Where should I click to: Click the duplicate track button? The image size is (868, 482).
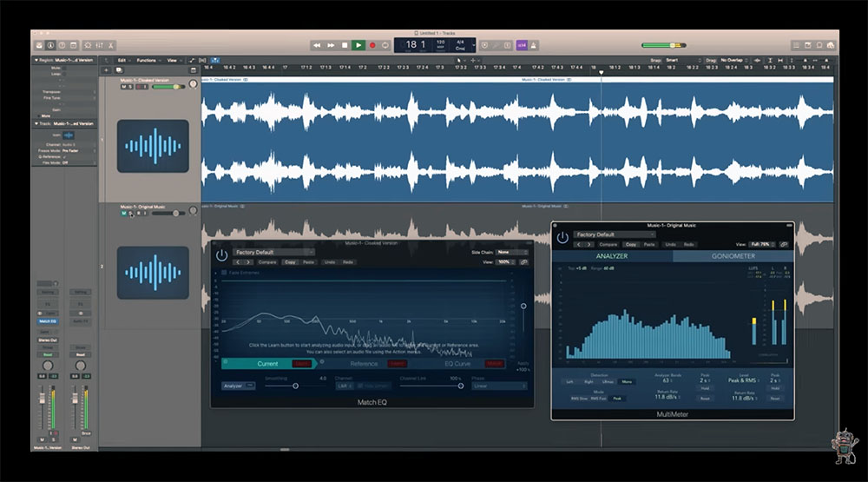pyautogui.click(x=118, y=70)
